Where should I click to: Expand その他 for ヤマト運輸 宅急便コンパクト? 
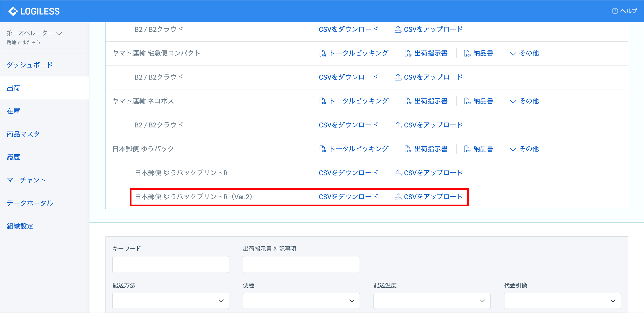point(524,53)
